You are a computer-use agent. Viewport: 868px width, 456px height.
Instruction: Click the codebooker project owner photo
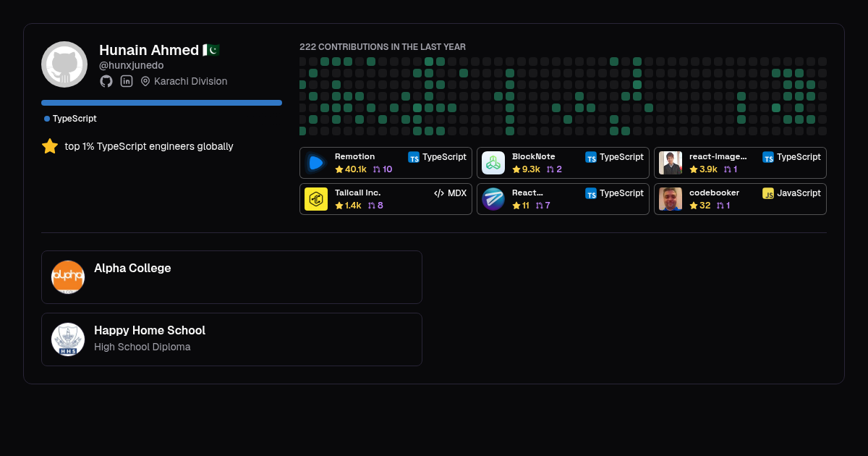(671, 199)
